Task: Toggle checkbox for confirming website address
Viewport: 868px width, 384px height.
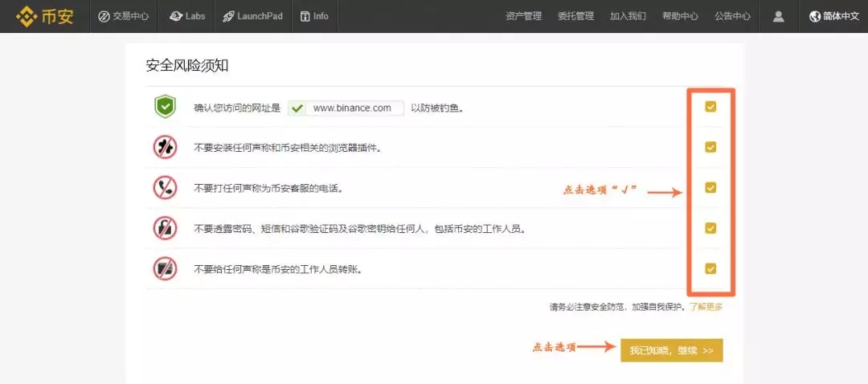Action: (x=710, y=107)
